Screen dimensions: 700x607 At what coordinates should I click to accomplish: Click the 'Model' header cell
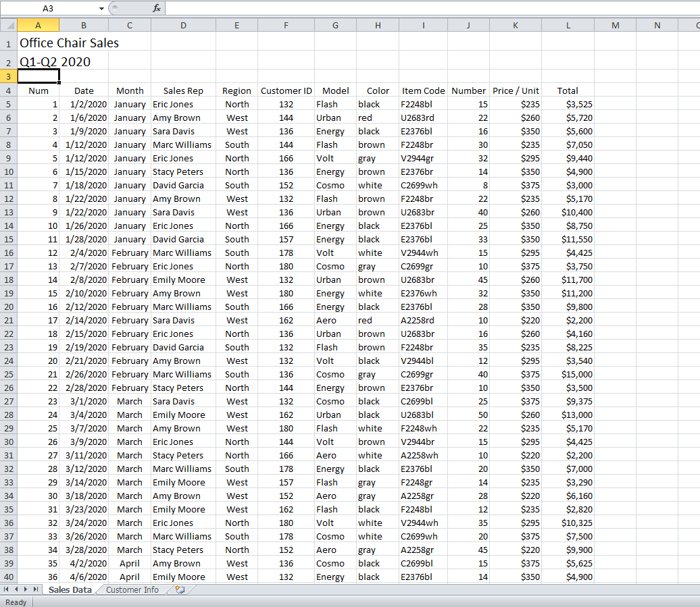point(336,91)
